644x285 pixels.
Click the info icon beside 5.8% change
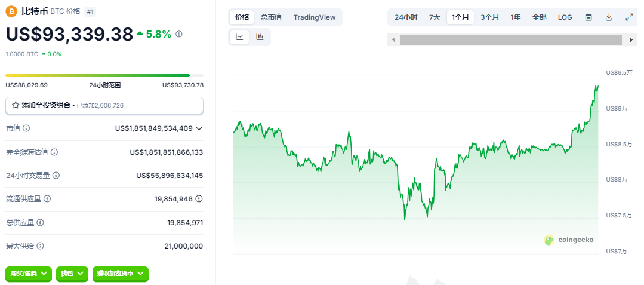click(179, 34)
